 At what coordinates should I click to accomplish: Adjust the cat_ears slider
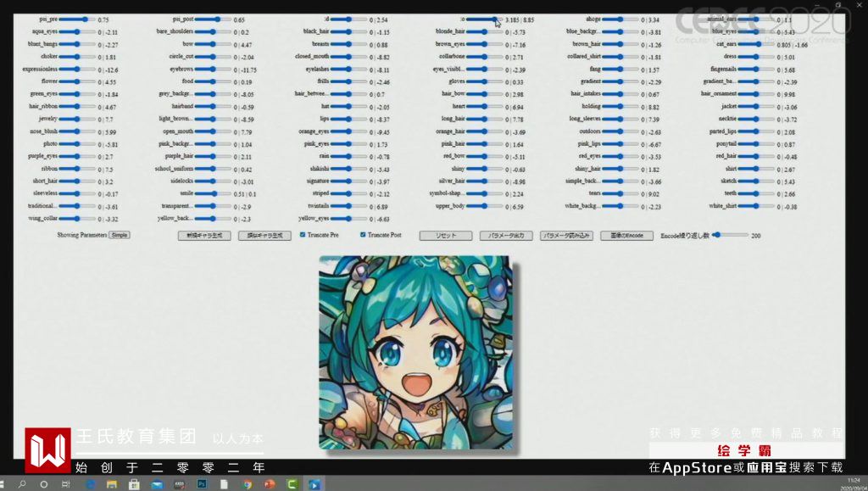756,44
